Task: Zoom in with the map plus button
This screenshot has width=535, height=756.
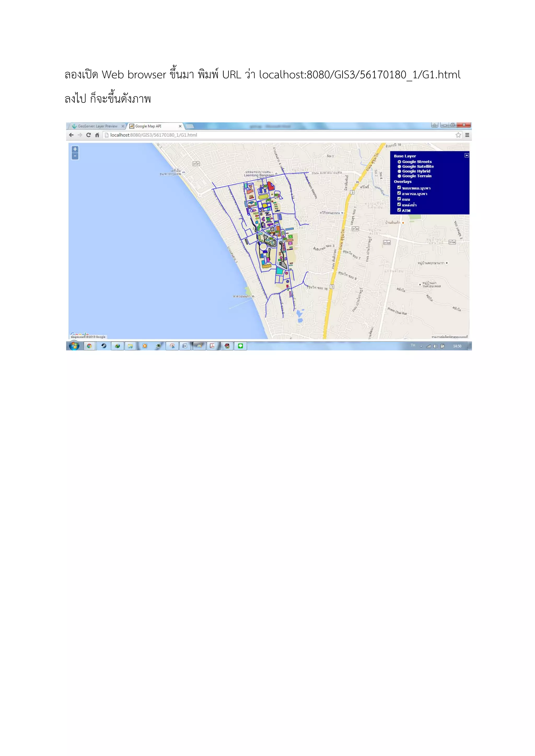Action: tap(75, 149)
